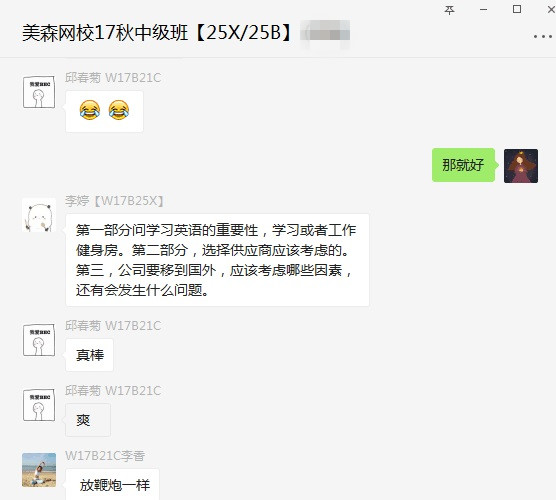Screen dimensions: 556x500
Task: Click sender name W17B21C李香
Action: coord(105,456)
